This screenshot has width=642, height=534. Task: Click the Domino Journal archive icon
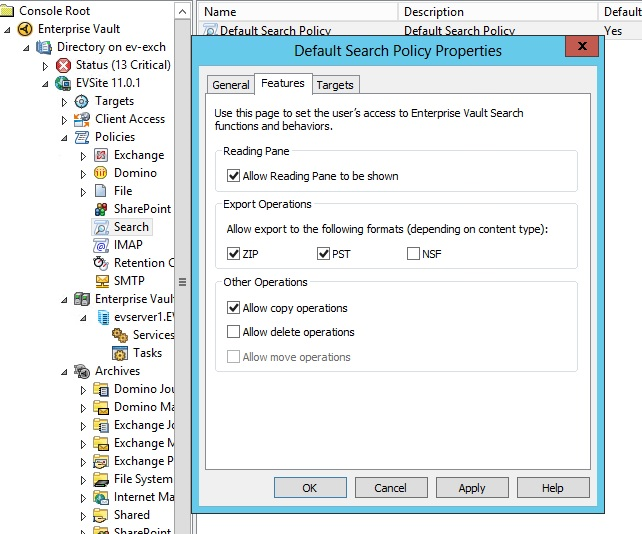101,389
